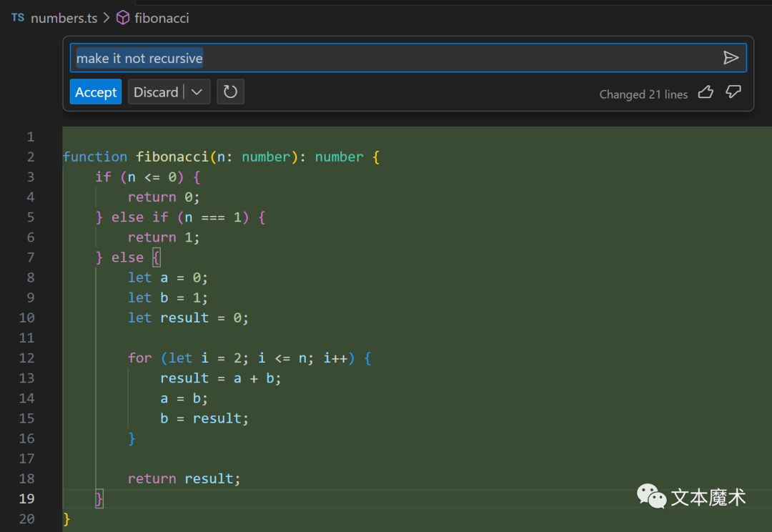The image size is (772, 532).
Task: Accept the suggested code changes
Action: coord(96,92)
